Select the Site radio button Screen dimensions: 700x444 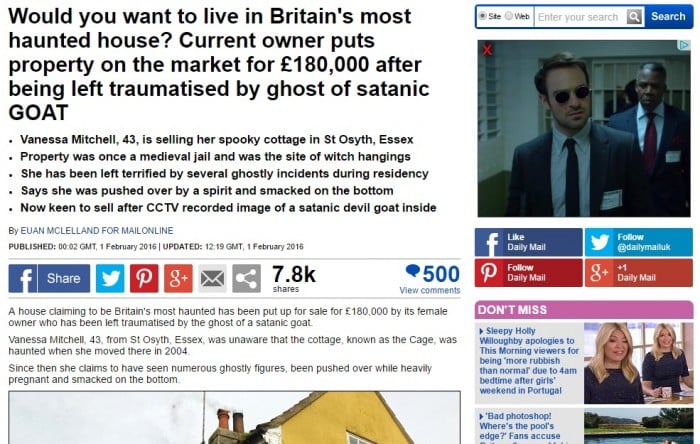(483, 16)
